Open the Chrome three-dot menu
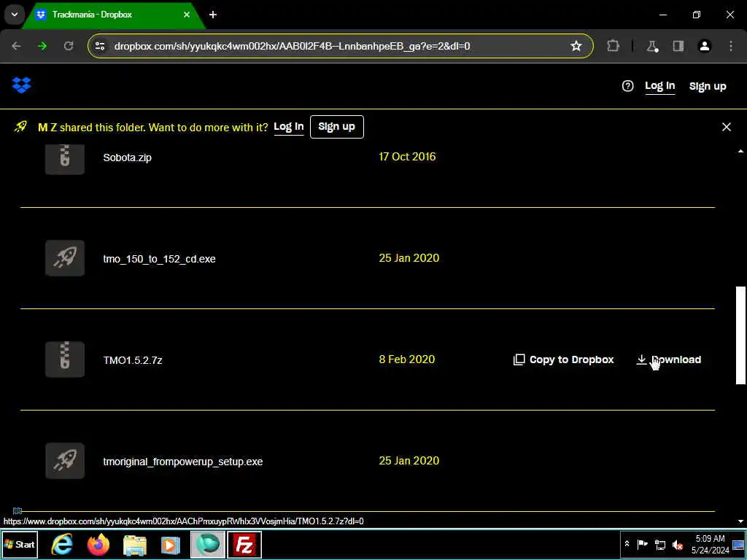The image size is (747, 560). point(731,46)
